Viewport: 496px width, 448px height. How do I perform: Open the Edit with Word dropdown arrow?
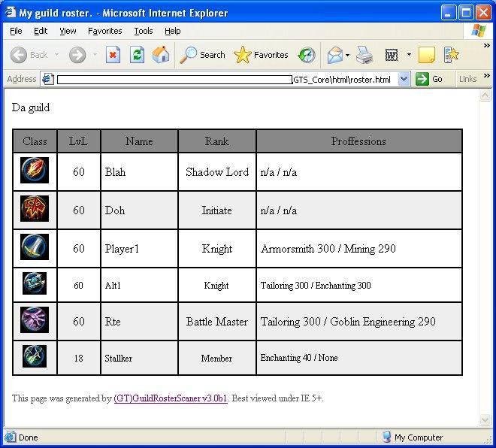409,55
